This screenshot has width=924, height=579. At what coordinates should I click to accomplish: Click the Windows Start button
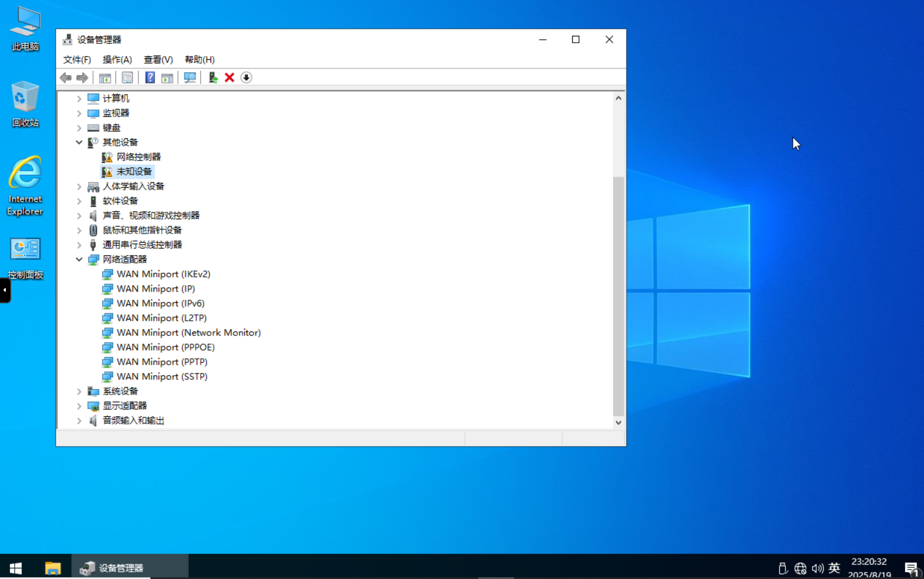[16, 567]
